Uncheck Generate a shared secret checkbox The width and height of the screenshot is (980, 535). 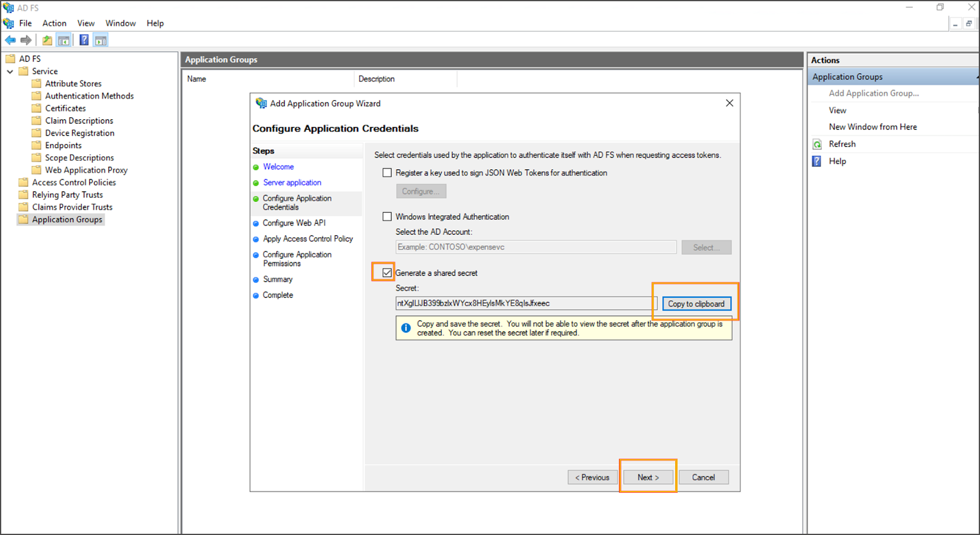pyautogui.click(x=387, y=273)
